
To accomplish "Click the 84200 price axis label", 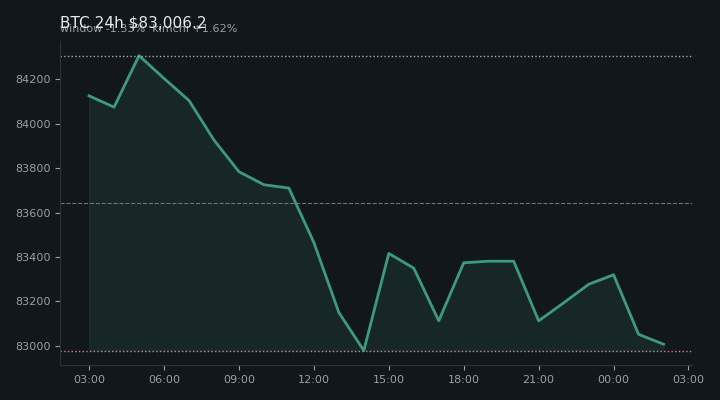I will [33, 79].
